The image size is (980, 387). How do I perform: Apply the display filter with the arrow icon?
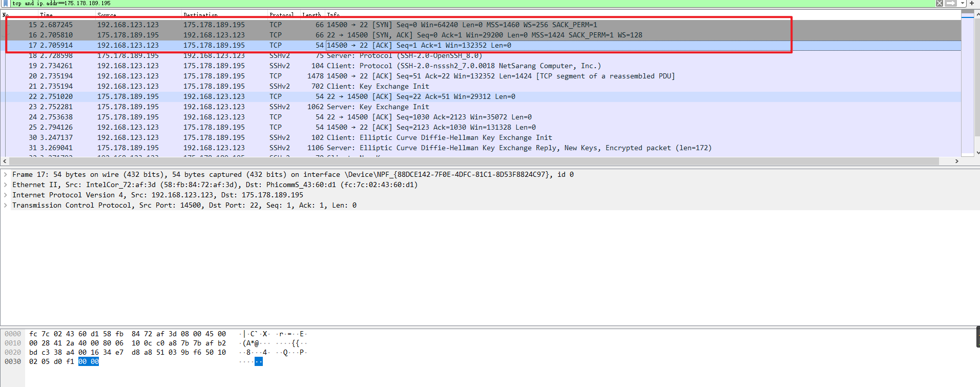point(951,3)
